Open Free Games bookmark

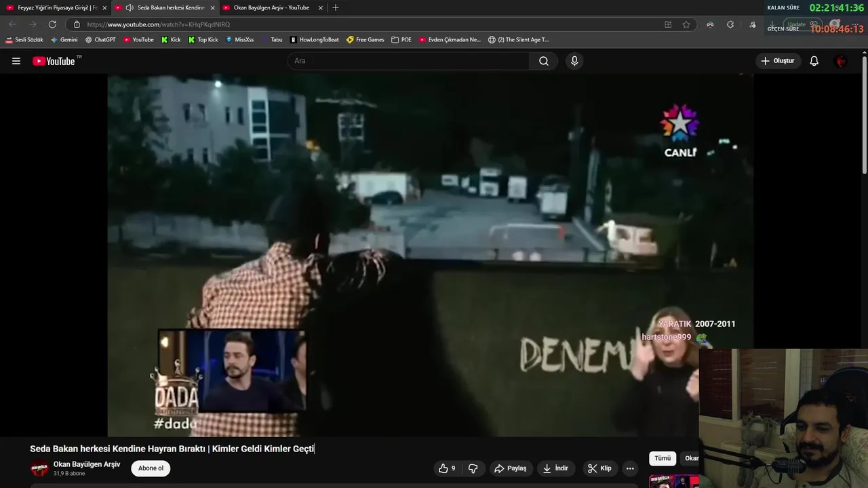click(366, 39)
